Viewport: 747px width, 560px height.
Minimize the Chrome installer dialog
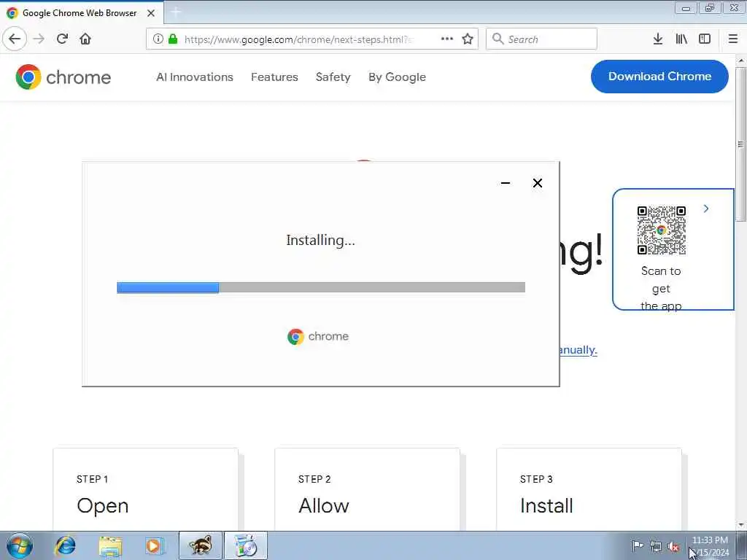(x=506, y=183)
